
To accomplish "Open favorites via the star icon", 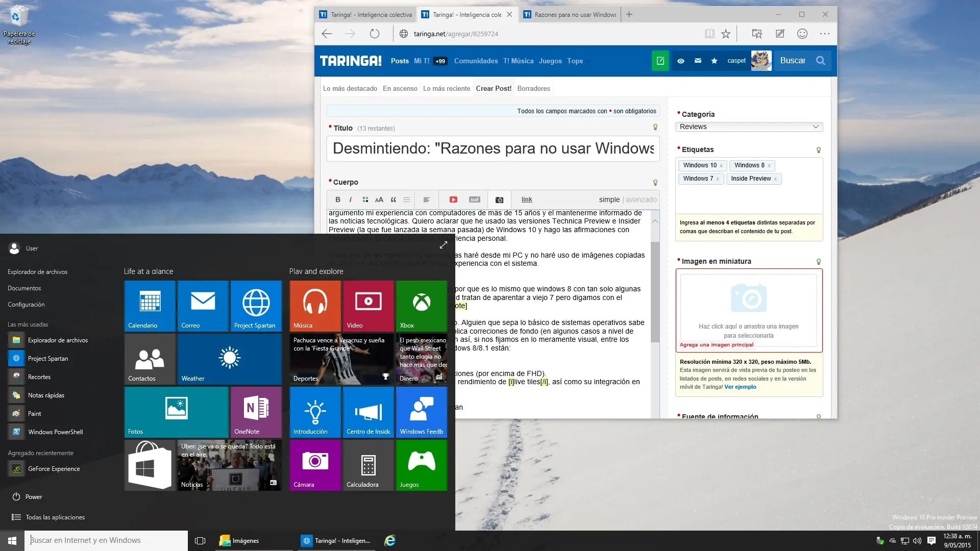I will pyautogui.click(x=714, y=61).
